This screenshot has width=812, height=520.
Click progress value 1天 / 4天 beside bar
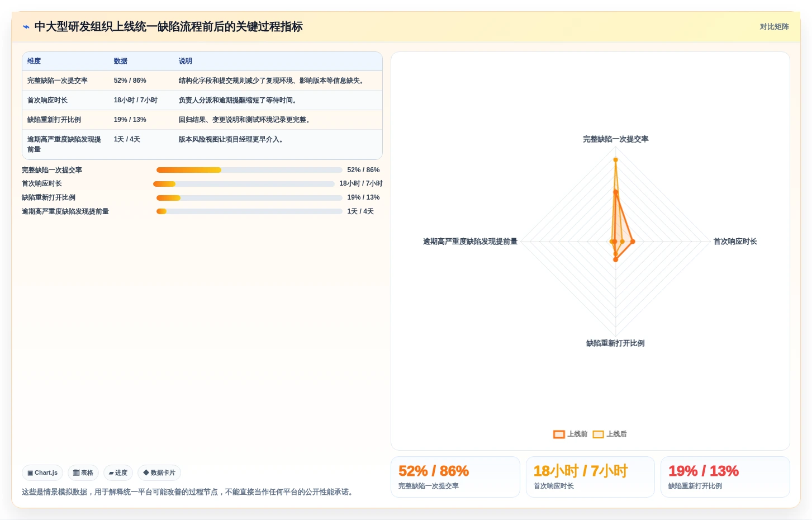pos(360,211)
